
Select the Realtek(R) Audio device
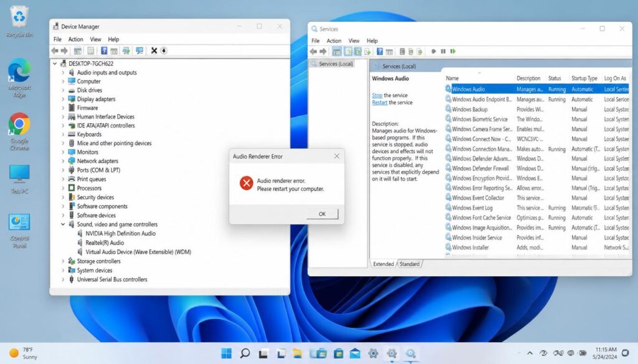point(105,243)
